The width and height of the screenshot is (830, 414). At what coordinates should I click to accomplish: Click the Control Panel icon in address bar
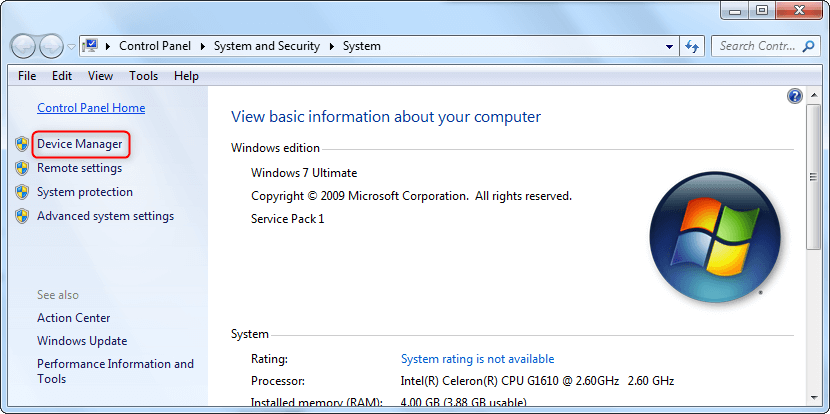(91, 46)
